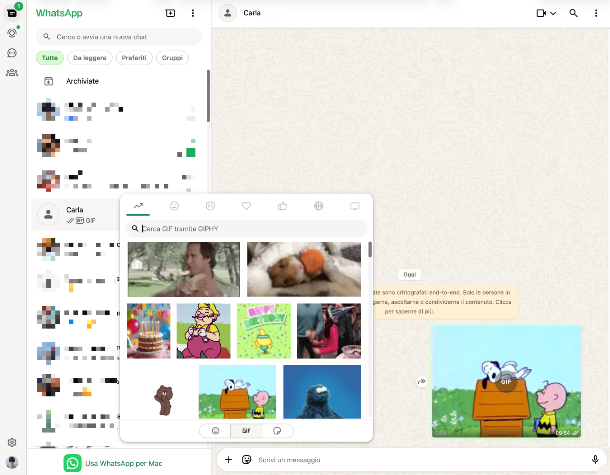Select heart love GIF category
Viewport: 610px width, 475px height.
[246, 206]
